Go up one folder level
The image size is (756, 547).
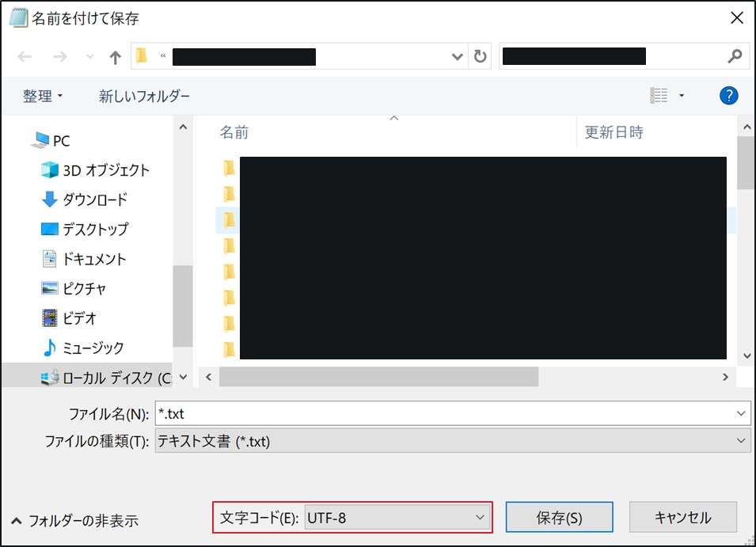pyautogui.click(x=115, y=57)
